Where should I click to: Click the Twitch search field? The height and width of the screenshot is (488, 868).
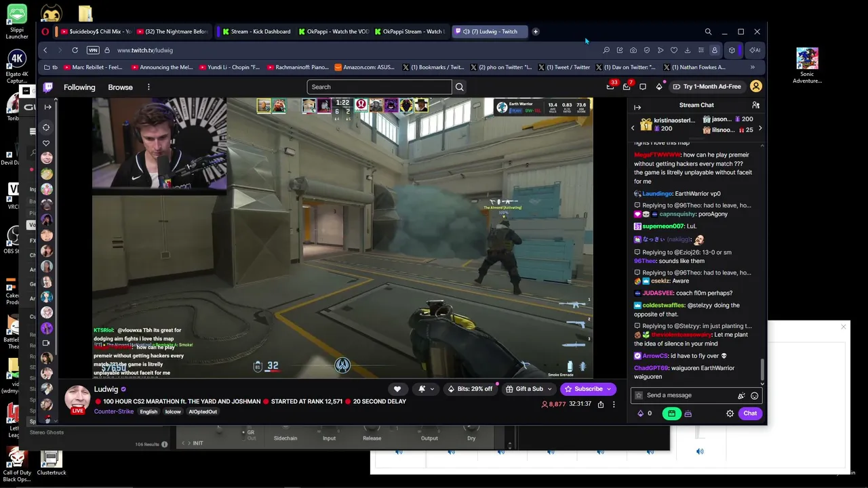pos(379,87)
